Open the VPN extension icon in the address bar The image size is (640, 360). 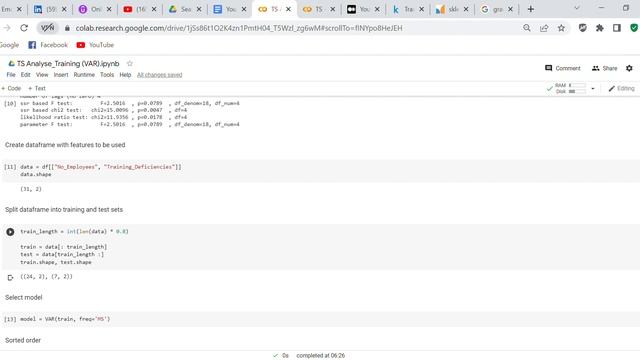[47, 28]
